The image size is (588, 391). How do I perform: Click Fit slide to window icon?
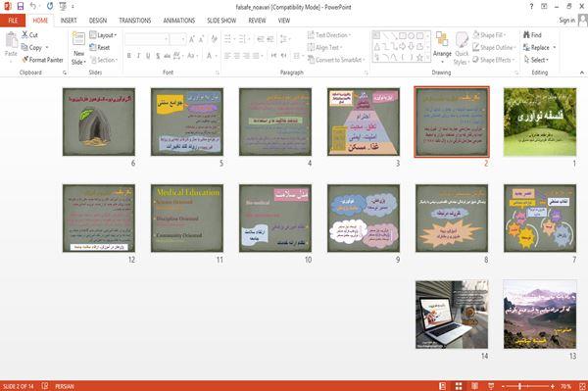(x=582, y=386)
